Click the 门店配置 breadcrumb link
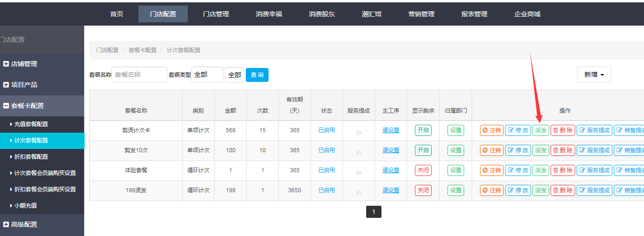Viewport: 644px width, 236px height. [x=107, y=50]
